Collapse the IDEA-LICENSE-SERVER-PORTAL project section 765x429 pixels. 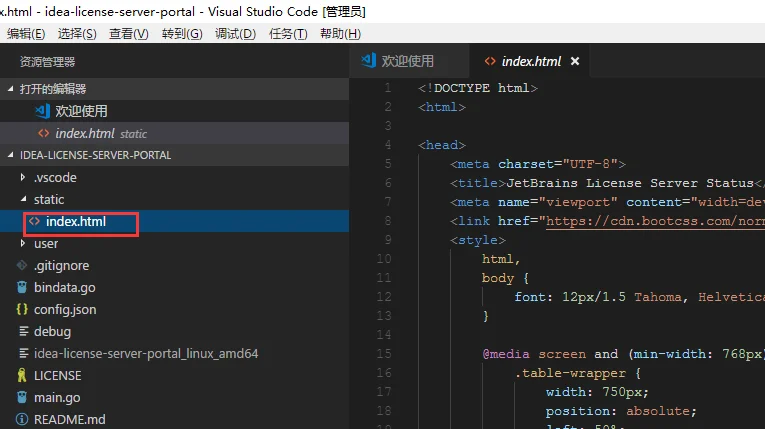point(11,155)
